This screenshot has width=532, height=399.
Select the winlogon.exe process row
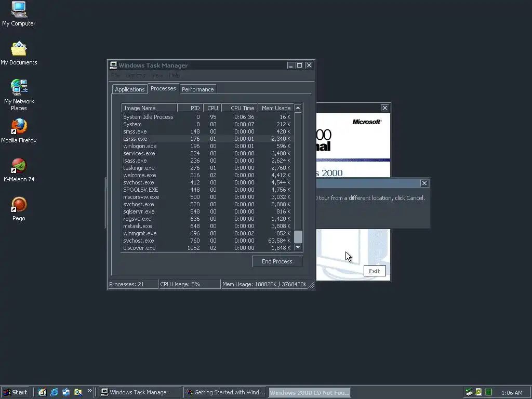(x=207, y=146)
